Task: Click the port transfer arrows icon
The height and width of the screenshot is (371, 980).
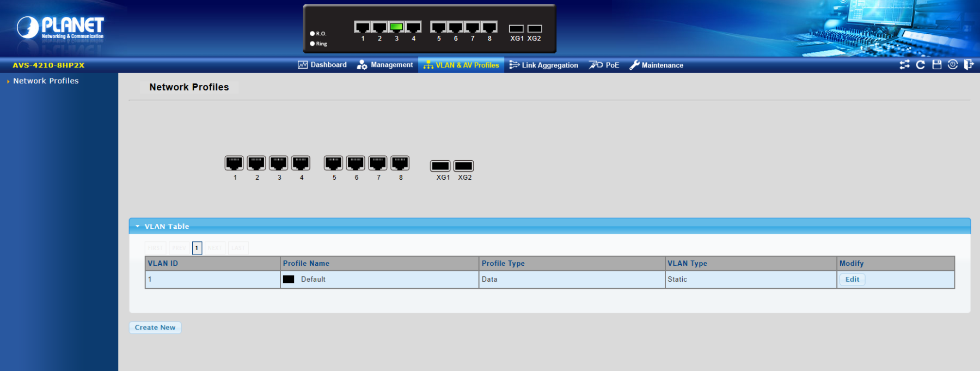Action: [904, 65]
